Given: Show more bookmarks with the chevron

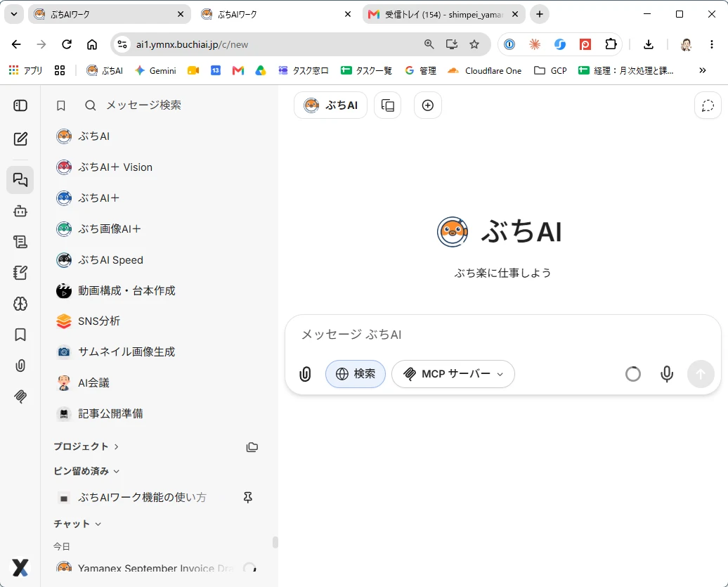Looking at the screenshot, I should pyautogui.click(x=703, y=70).
